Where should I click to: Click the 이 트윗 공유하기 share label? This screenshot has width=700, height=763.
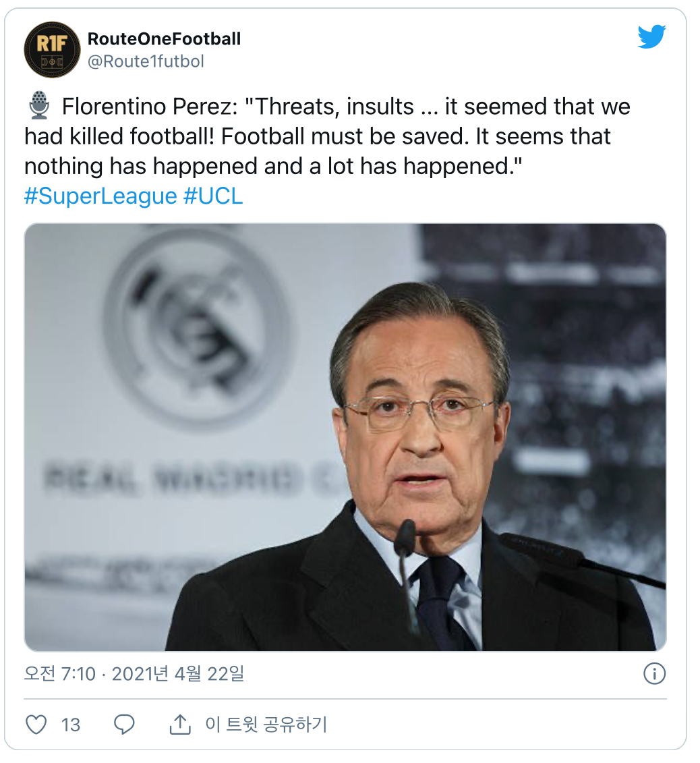point(266,725)
